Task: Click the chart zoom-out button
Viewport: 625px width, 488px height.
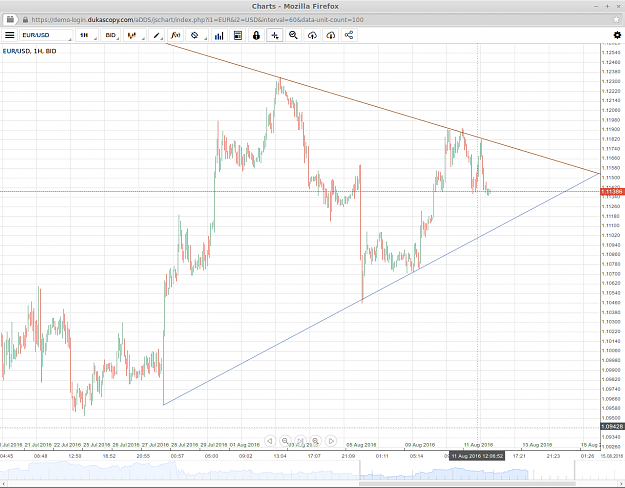Action: pyautogui.click(x=285, y=441)
